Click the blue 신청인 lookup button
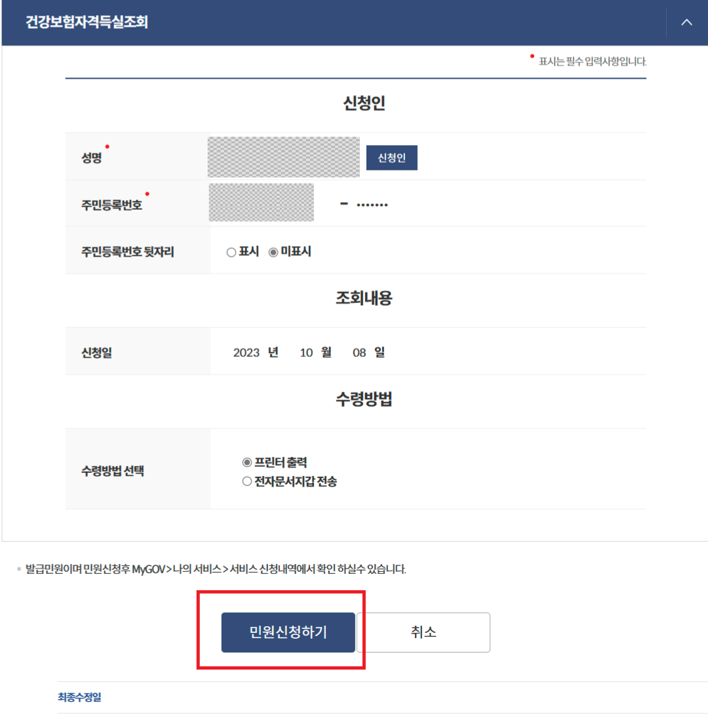 391,157
